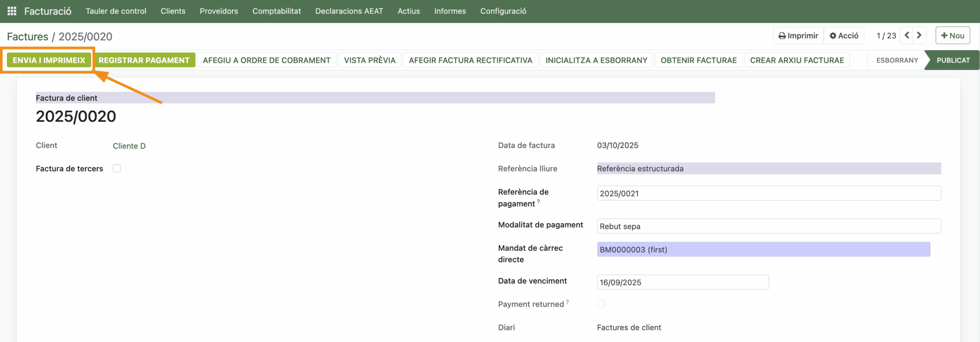This screenshot has width=980, height=342.
Task: Open the Modalitat de pagament dropdown
Action: coord(768,226)
